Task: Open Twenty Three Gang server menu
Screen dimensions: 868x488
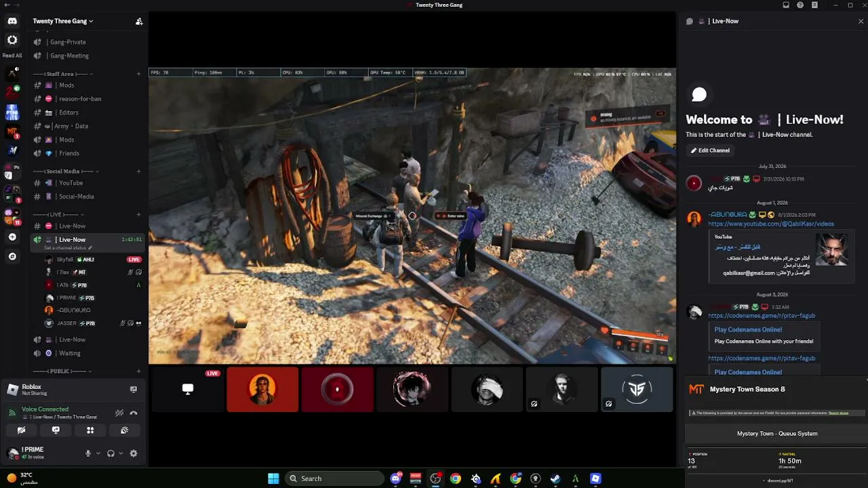Action: click(x=63, y=22)
